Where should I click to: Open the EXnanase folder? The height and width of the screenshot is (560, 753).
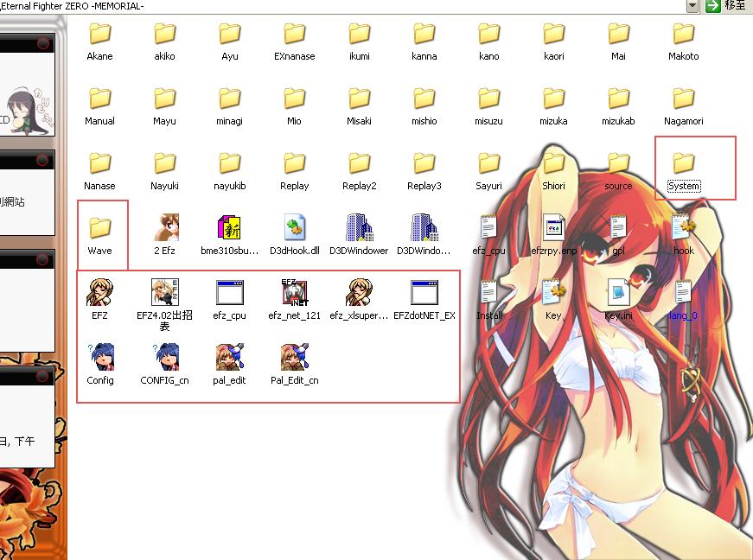click(x=295, y=34)
